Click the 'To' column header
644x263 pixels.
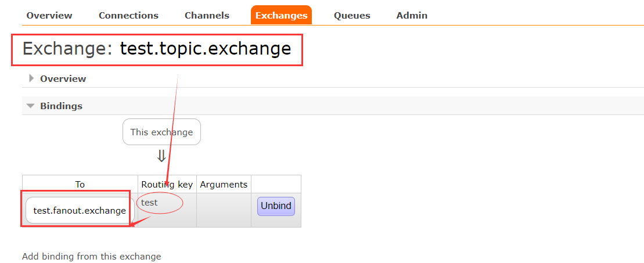[x=80, y=185]
